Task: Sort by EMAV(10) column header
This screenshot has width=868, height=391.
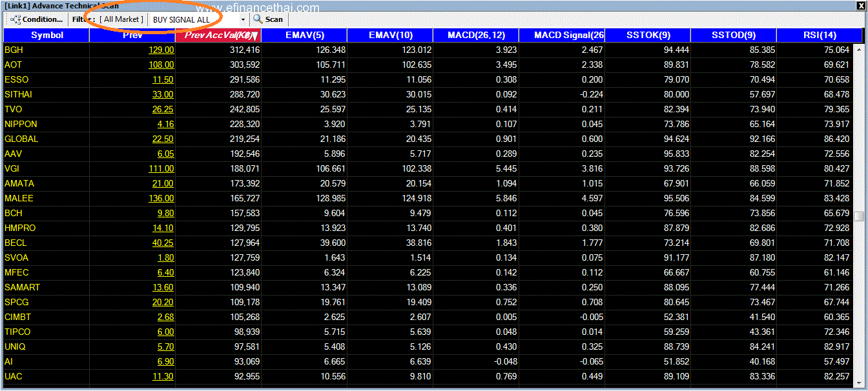Action: click(390, 35)
